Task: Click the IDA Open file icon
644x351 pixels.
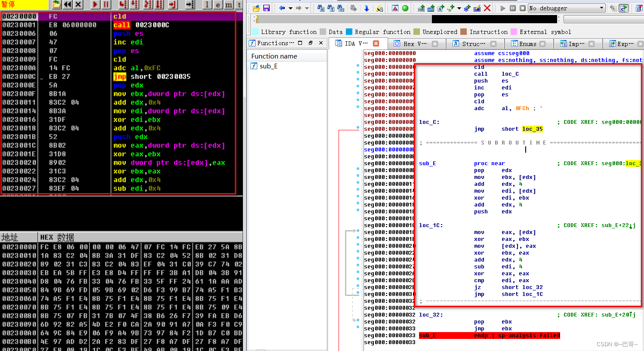Action: (256, 8)
